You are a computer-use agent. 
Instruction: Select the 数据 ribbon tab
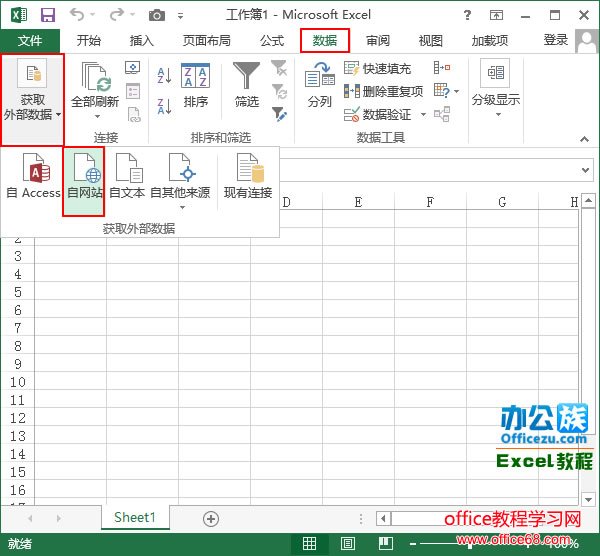click(x=325, y=41)
